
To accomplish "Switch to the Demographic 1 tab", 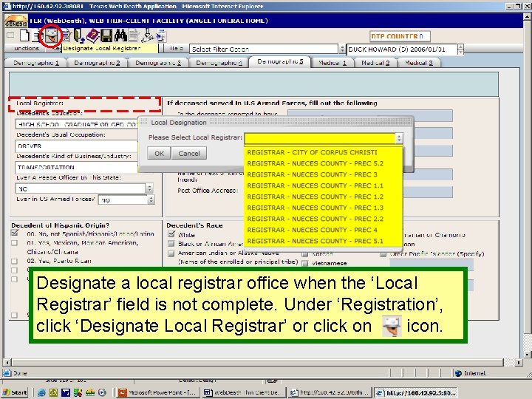I will 36,63.
